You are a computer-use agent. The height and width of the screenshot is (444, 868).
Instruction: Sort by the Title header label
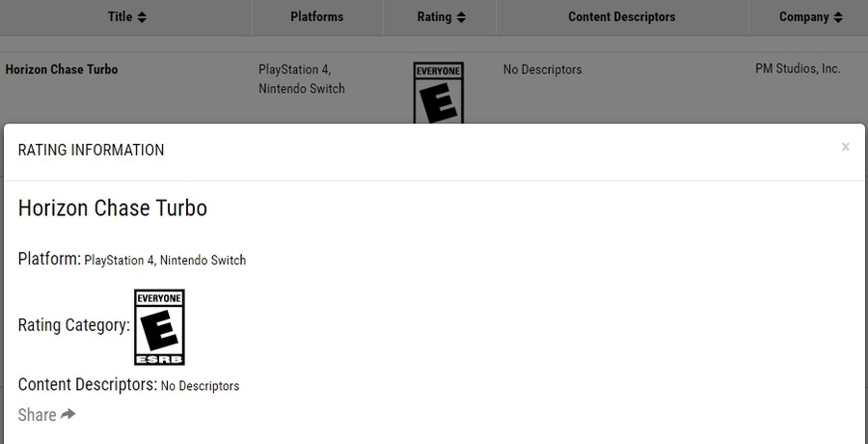pos(120,16)
